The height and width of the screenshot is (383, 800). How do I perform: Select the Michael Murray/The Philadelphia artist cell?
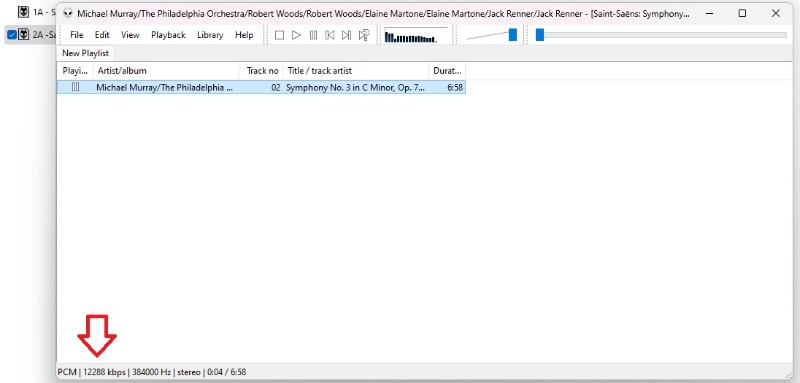[x=164, y=88]
